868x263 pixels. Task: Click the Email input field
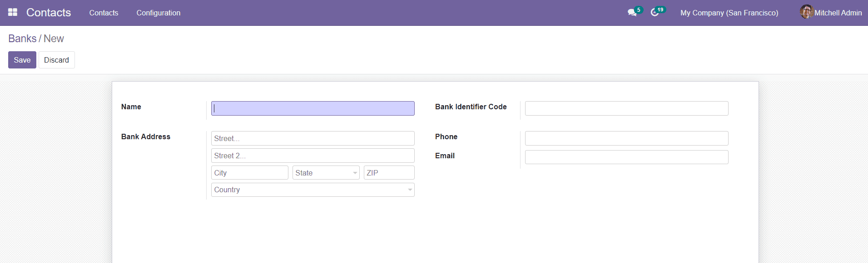(x=626, y=157)
